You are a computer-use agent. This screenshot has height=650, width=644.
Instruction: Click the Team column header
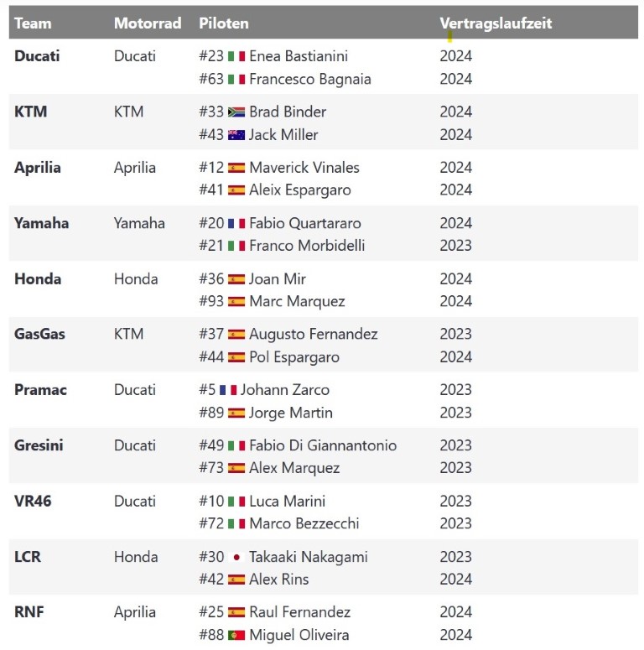tap(33, 23)
